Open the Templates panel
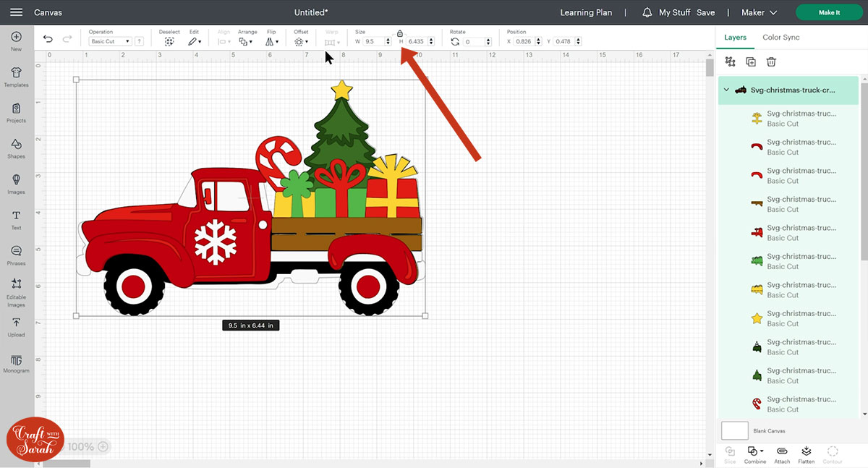Viewport: 868px width, 468px height. tap(16, 76)
